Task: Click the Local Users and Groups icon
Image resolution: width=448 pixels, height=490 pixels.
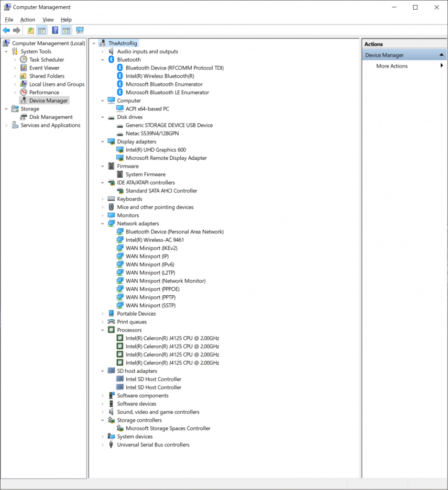Action: pyautogui.click(x=23, y=84)
